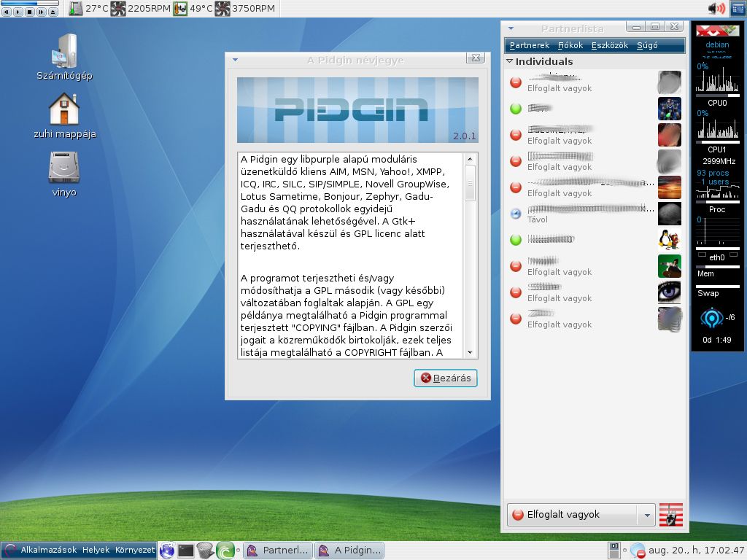Click the own buddy icon beside status selector

[x=671, y=515]
